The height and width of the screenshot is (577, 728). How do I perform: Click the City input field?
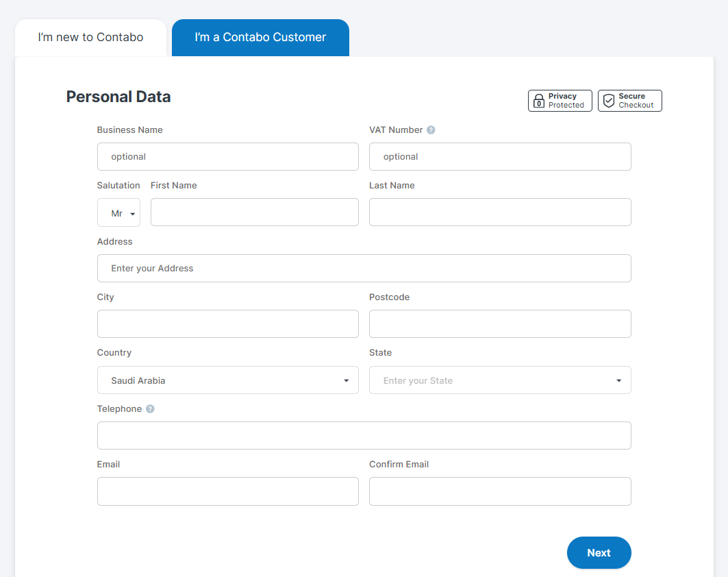click(228, 324)
